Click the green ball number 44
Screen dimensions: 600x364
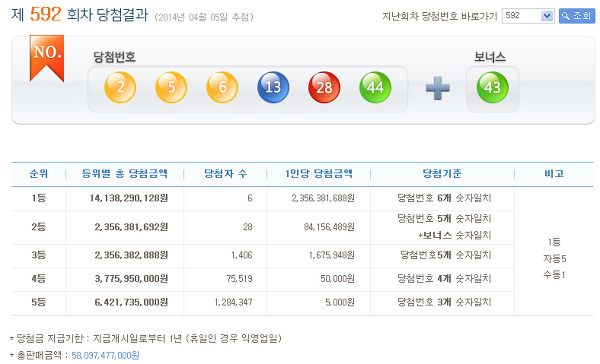point(375,87)
